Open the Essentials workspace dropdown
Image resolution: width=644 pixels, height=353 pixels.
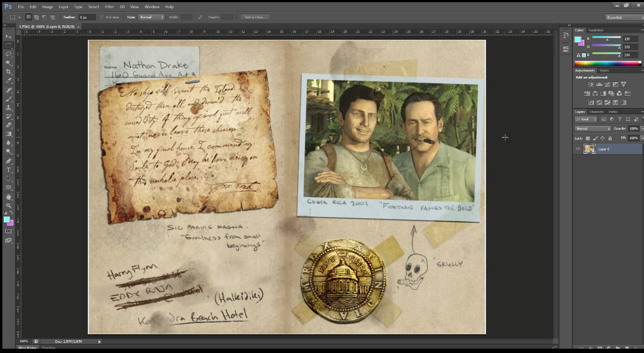(x=624, y=17)
